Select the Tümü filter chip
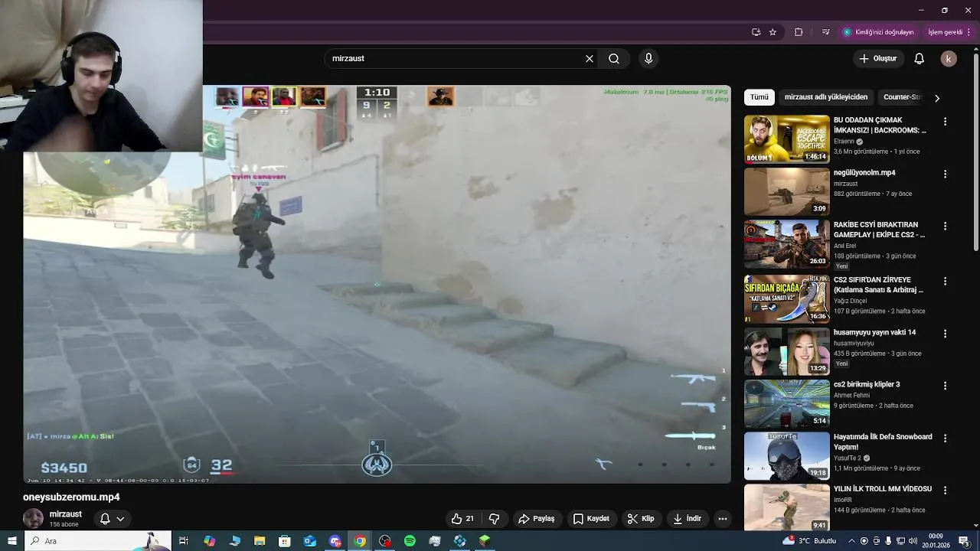Viewport: 980px width, 551px height. pyautogui.click(x=759, y=97)
